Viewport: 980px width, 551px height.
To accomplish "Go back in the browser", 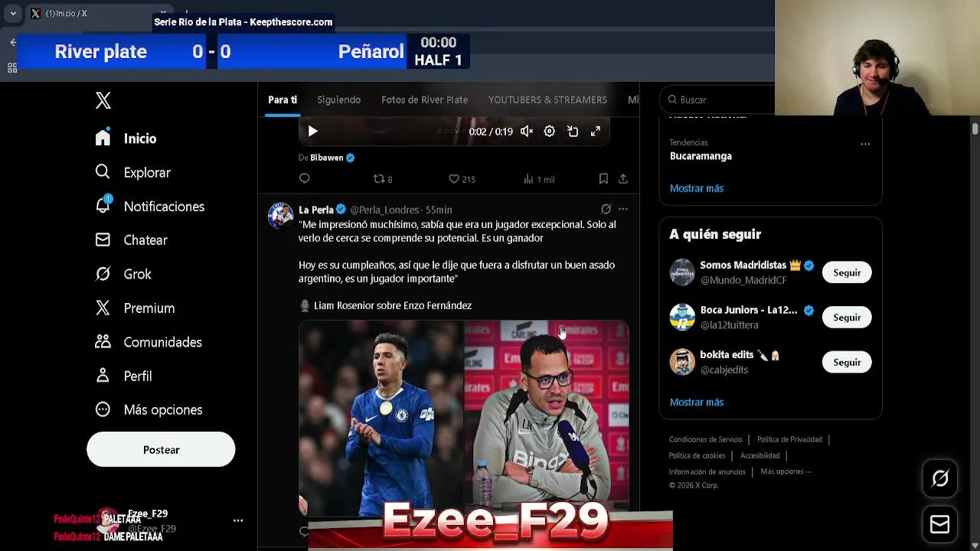I will coord(13,42).
